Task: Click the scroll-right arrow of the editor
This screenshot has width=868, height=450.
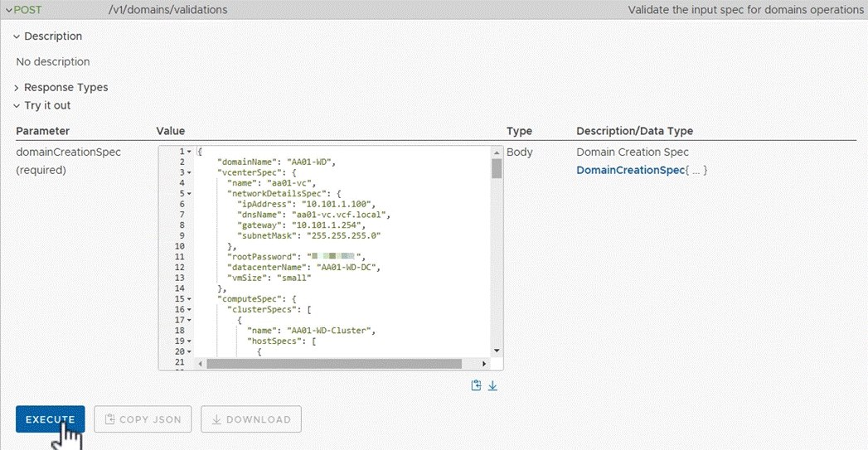Action: tap(484, 364)
